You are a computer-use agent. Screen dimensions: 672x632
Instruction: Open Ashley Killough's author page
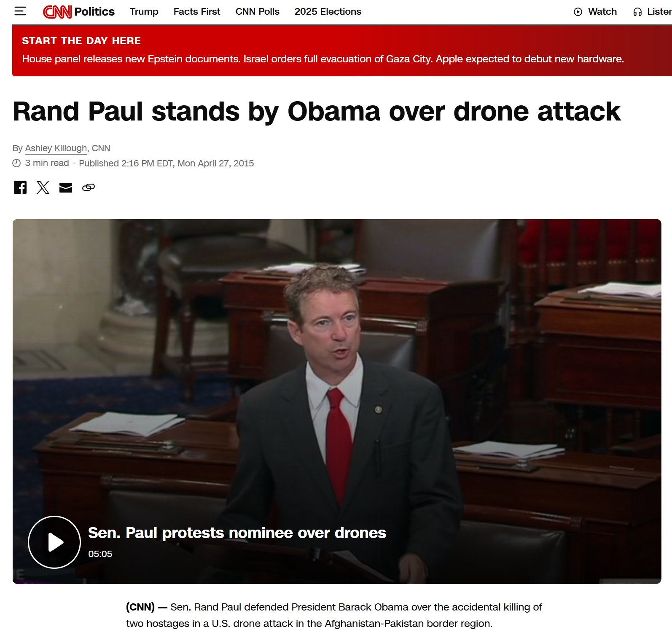(x=56, y=148)
